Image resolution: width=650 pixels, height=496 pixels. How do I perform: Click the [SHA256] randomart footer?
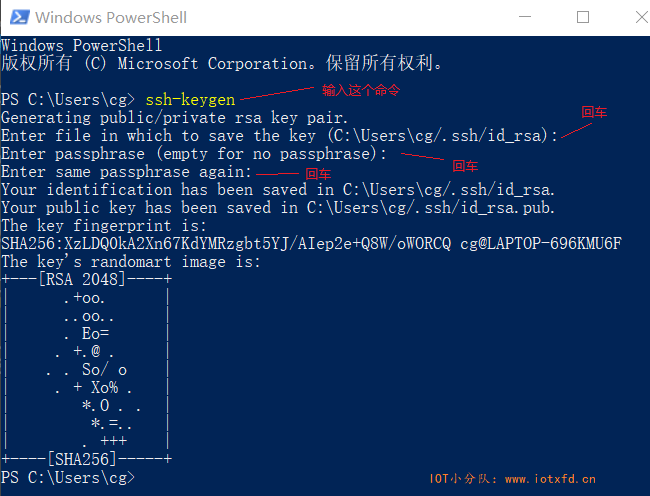(87, 459)
